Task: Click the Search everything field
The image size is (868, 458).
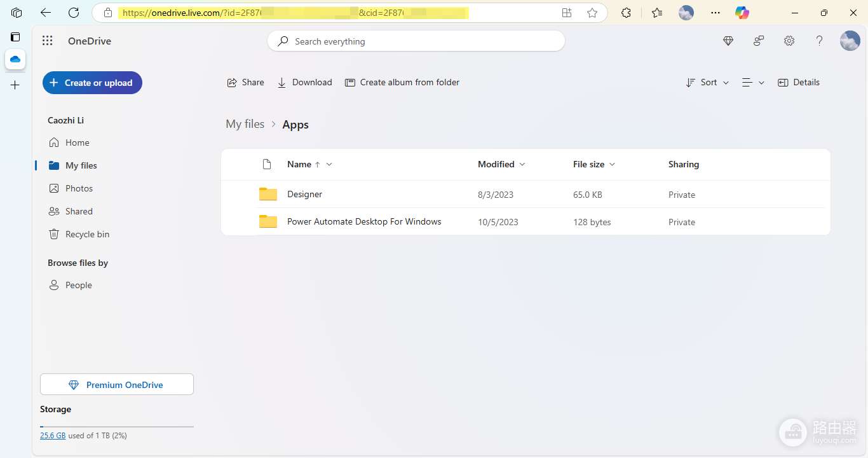Action: coord(416,41)
